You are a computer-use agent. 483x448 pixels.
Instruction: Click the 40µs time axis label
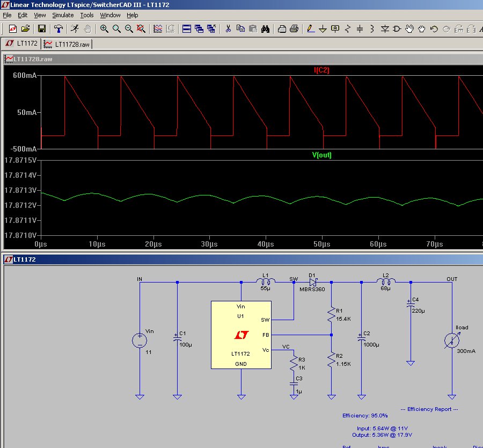(266, 244)
